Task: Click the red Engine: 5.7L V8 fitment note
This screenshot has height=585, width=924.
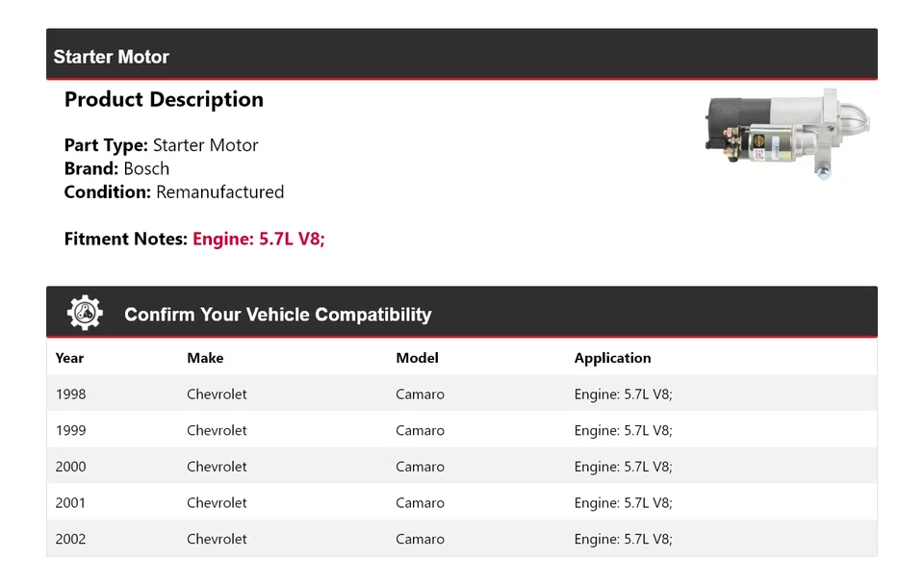Action: click(x=259, y=239)
